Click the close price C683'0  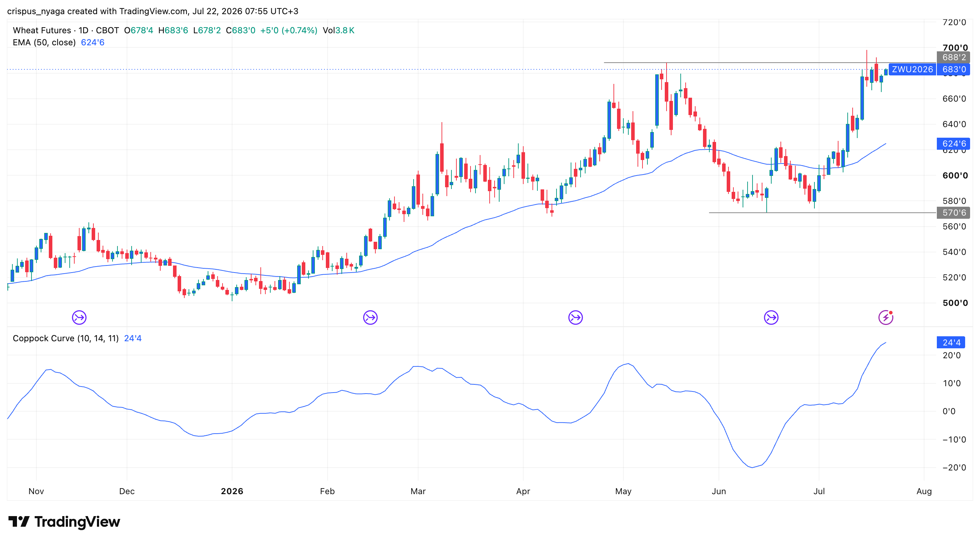point(241,30)
